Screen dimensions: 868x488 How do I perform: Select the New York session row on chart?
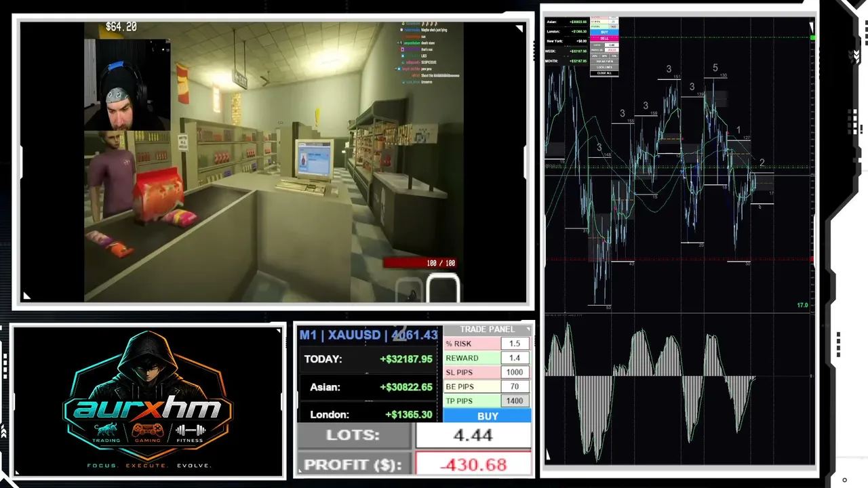(567, 41)
